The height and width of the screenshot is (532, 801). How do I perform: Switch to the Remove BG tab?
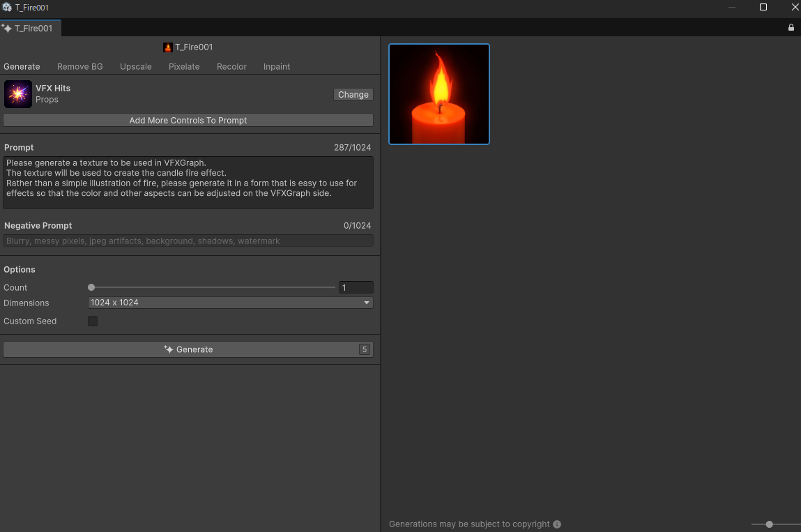[80, 66]
